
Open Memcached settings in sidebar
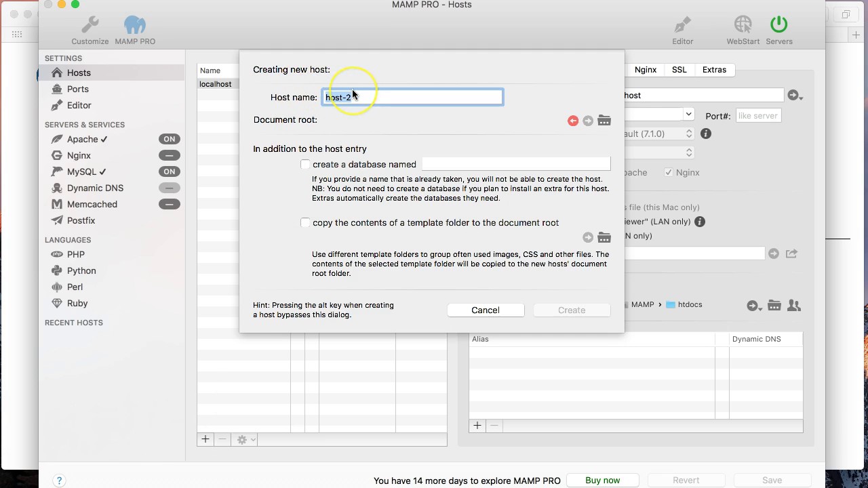pos(92,204)
